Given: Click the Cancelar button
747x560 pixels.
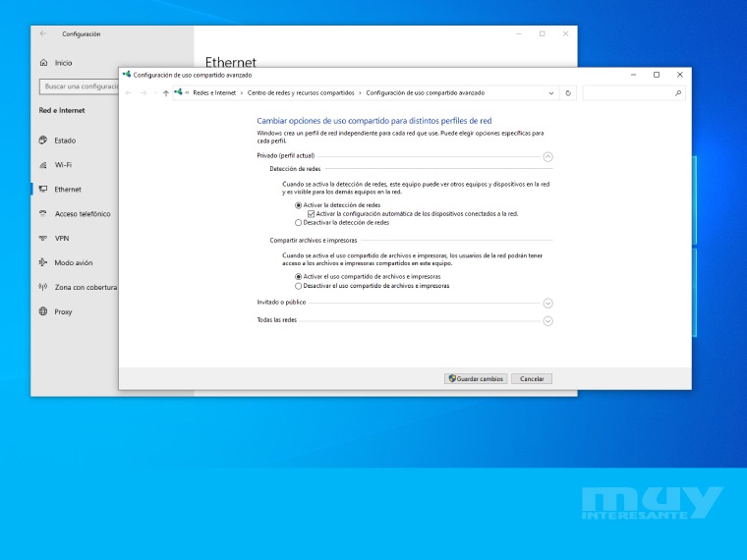Looking at the screenshot, I should coord(532,378).
